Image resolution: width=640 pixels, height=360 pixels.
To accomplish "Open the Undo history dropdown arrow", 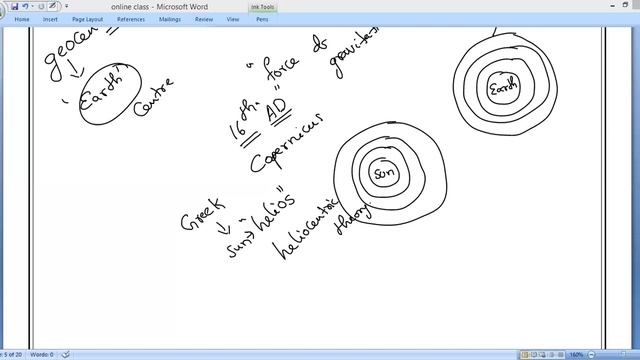I will 32,6.
